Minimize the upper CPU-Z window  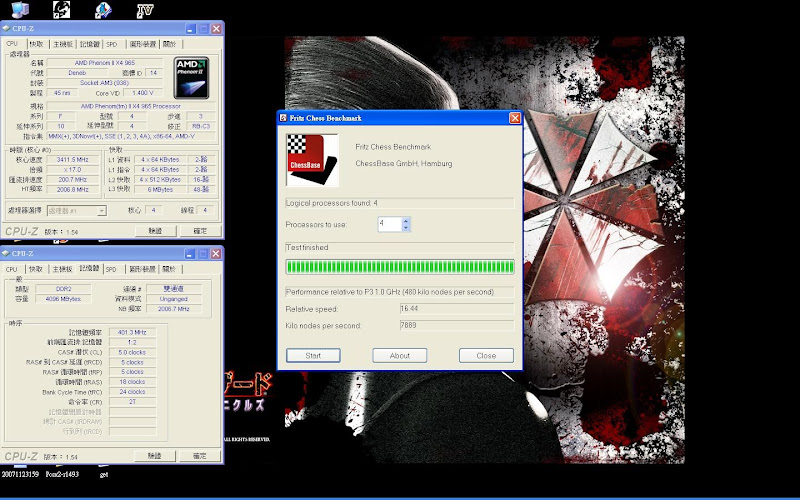pyautogui.click(x=190, y=29)
